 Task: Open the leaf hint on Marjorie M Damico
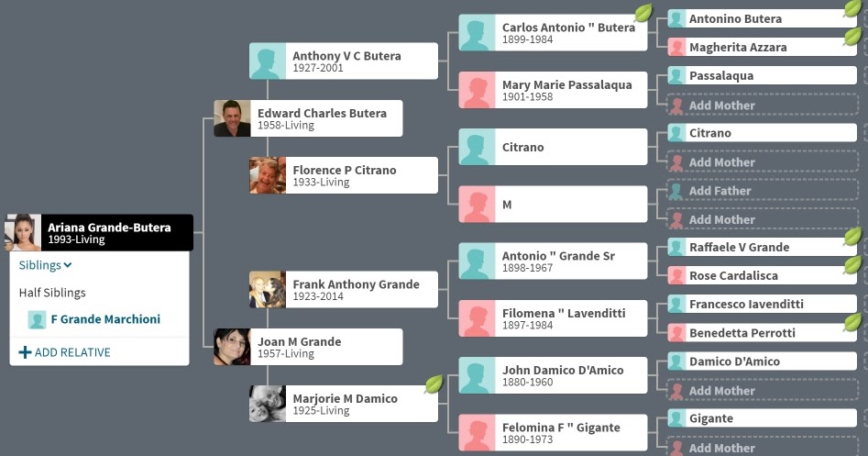pos(434,384)
